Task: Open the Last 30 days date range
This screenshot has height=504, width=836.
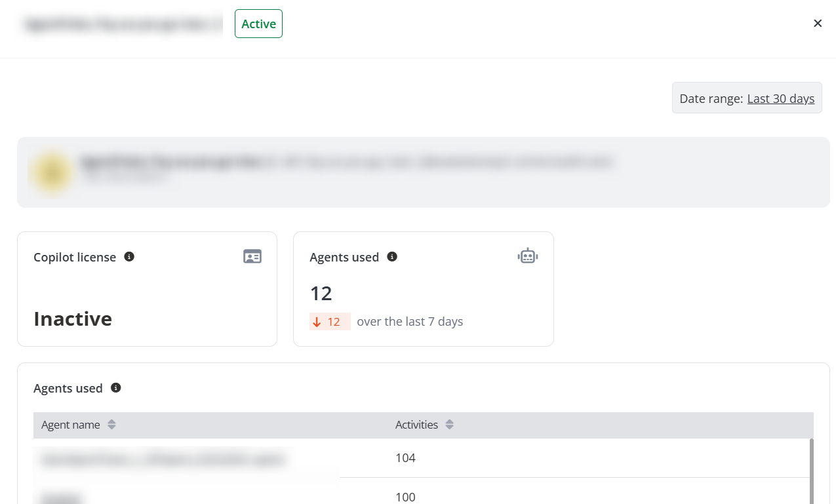Action: click(780, 98)
